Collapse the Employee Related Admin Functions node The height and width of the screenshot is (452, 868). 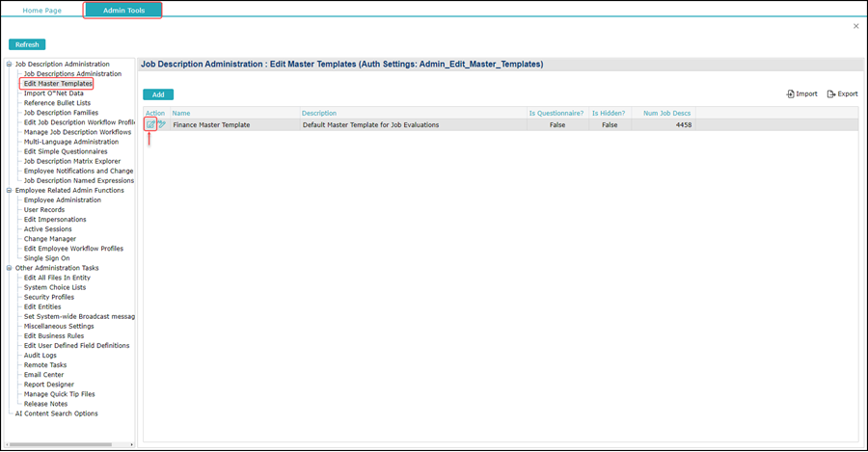9,190
